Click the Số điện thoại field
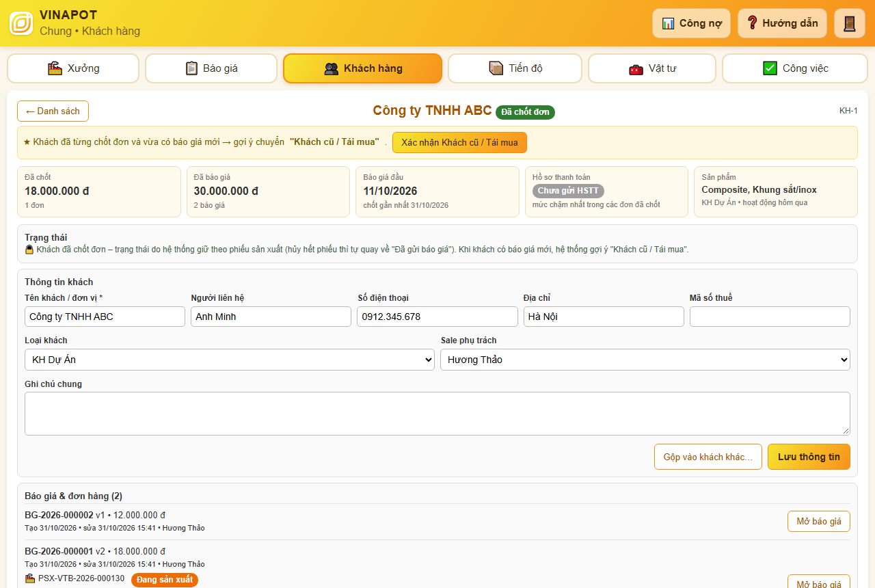Viewport: 875px width, 588px height. pos(437,317)
